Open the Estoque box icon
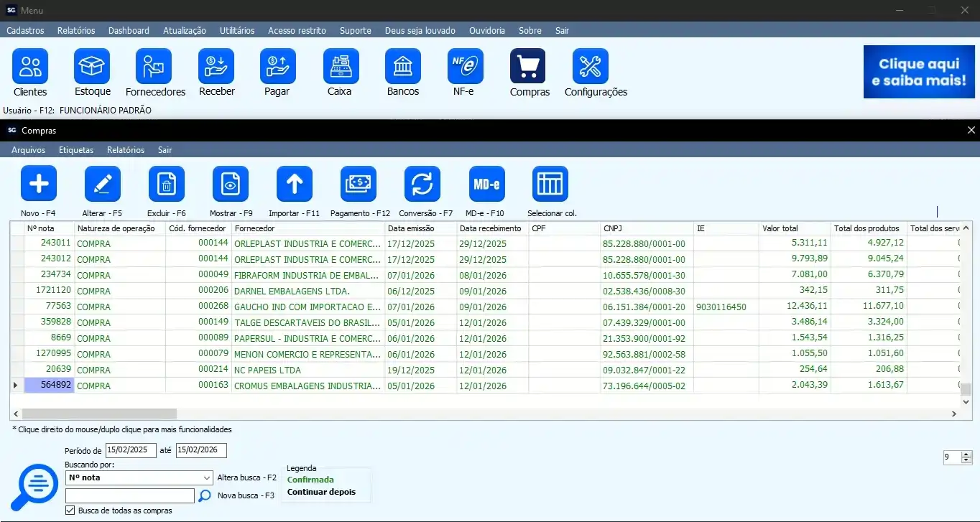The height and width of the screenshot is (522, 980). tap(92, 67)
